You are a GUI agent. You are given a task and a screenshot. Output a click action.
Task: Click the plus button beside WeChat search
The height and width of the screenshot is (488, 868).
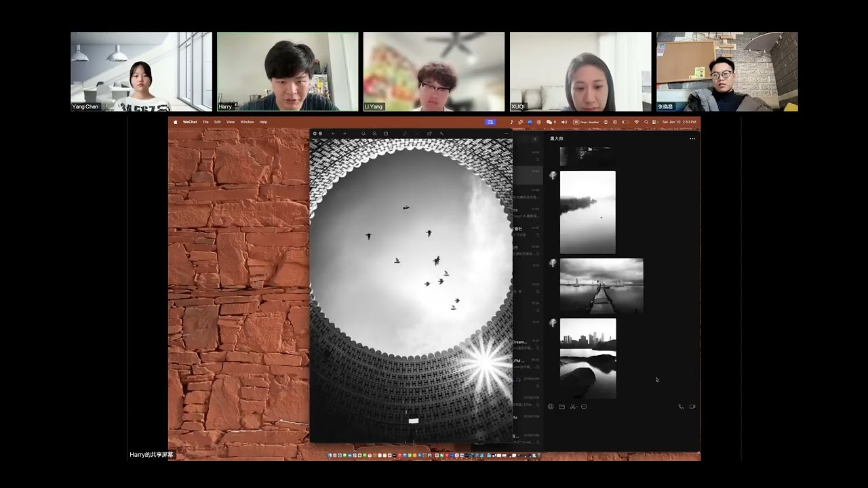(534, 139)
